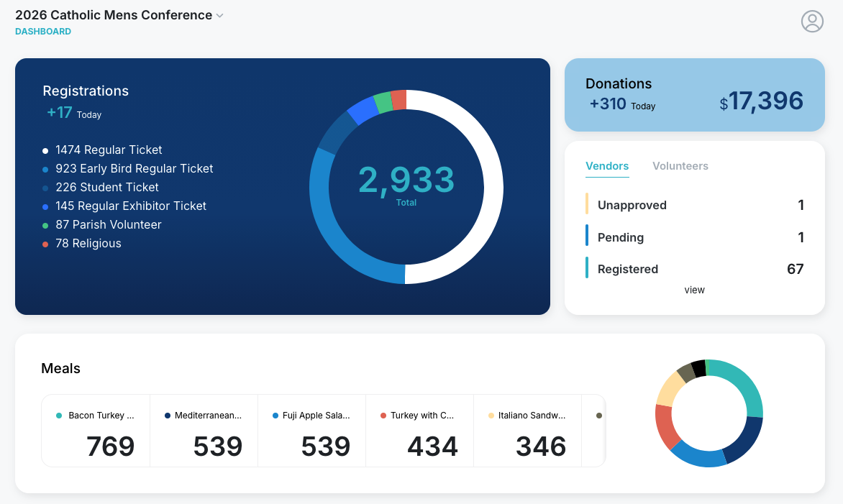
Task: Switch to the Volunteers tab
Action: (680, 166)
